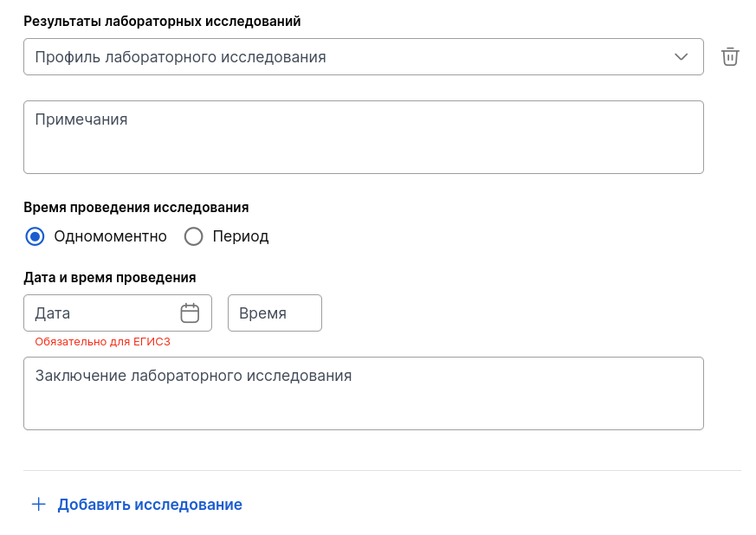Click the Дата и время проведения label

[110, 278]
